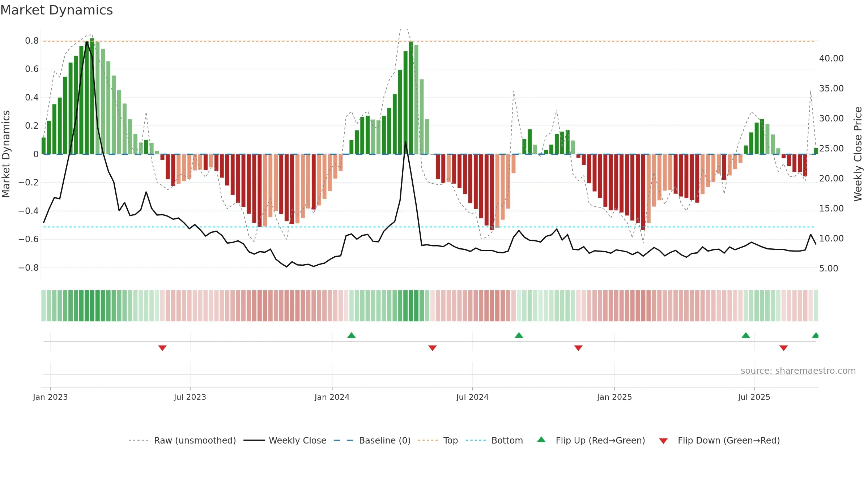This screenshot has width=868, height=488.
Task: Toggle Flip Up (Red→Green) legend item
Action: pyautogui.click(x=591, y=440)
